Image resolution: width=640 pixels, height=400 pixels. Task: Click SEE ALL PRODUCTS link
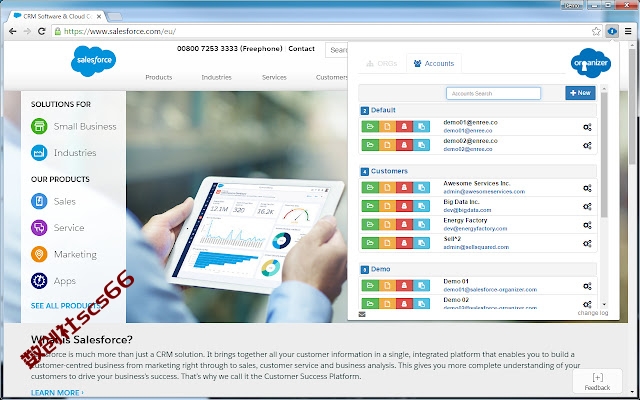coord(65,306)
